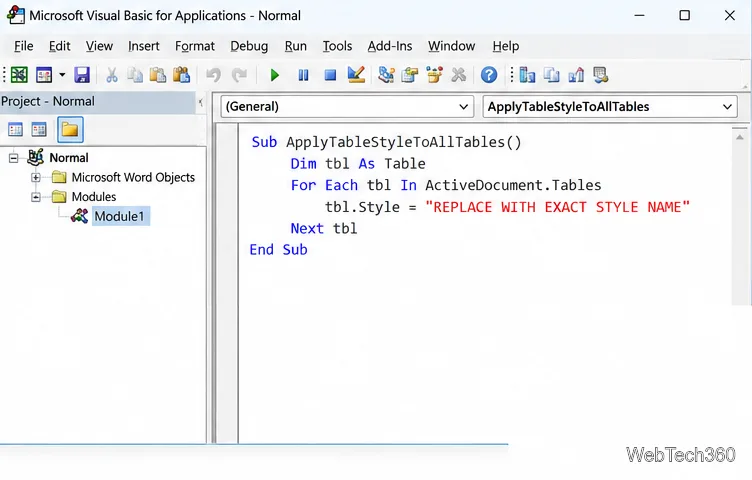The width and height of the screenshot is (752, 480).
Task: Click the Copy toolbar icon
Action: [135, 75]
